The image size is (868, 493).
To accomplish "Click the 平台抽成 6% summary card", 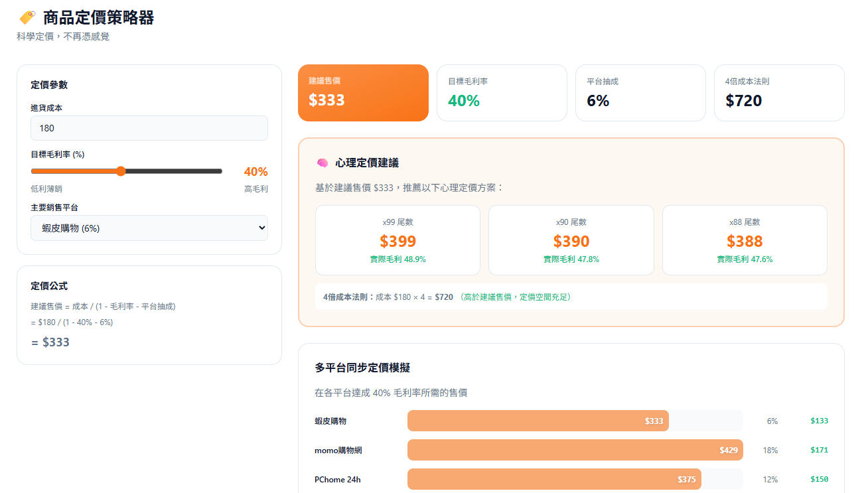I will point(640,93).
